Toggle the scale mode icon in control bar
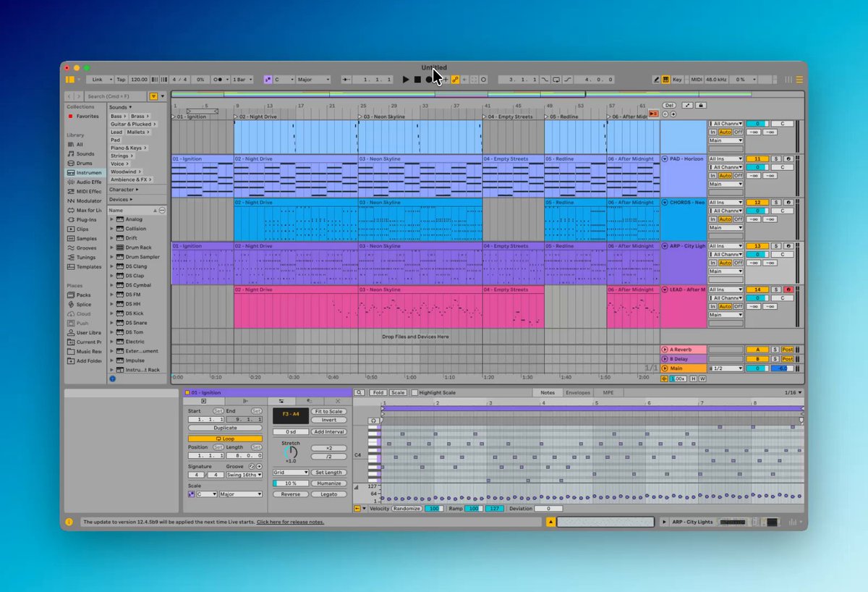The image size is (868, 592). coord(268,80)
